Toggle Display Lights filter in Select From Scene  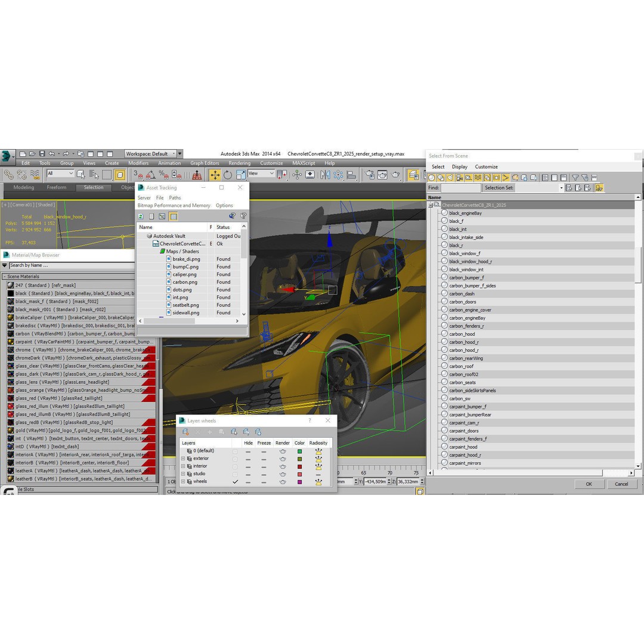pyautogui.click(x=450, y=178)
